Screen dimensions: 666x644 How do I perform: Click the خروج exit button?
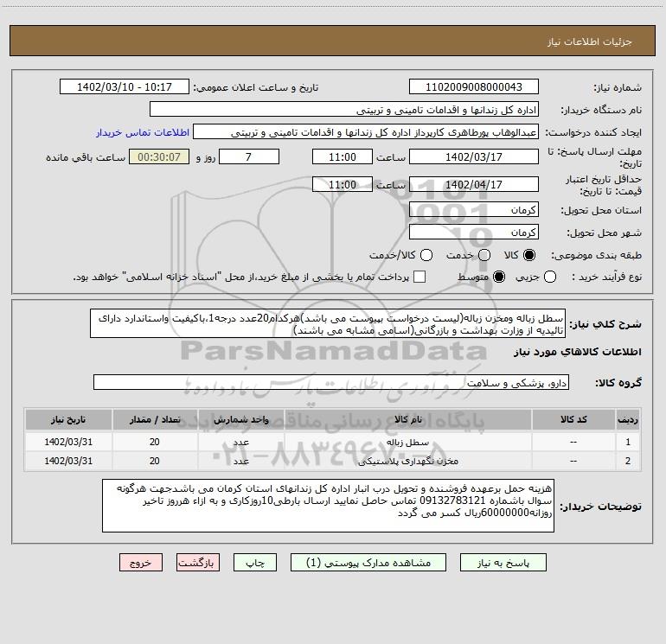141,563
